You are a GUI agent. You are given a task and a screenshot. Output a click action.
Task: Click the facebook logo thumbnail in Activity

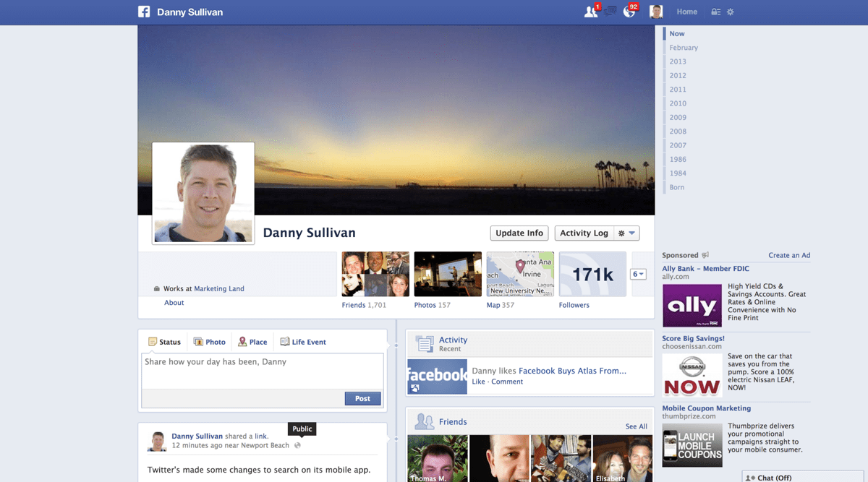tap(437, 376)
